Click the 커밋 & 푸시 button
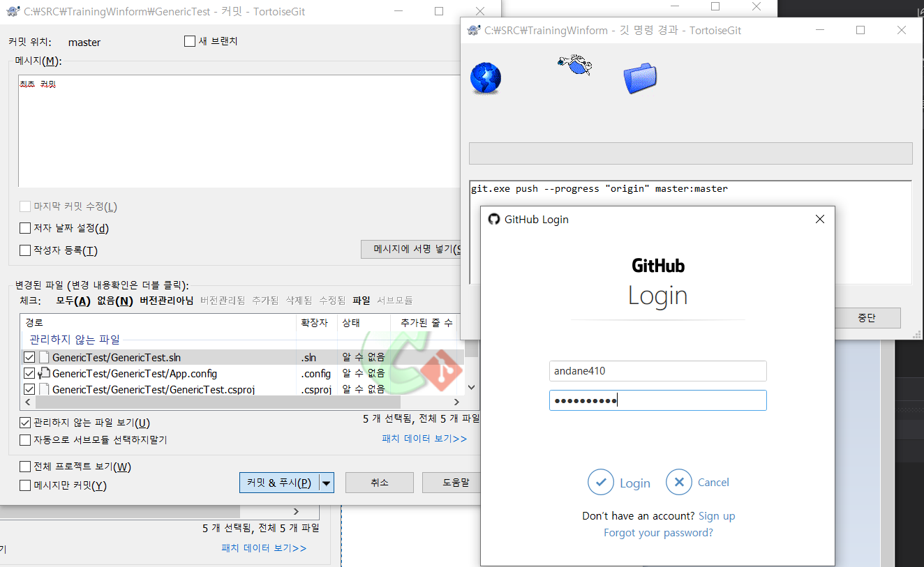924x567 pixels. pos(279,483)
